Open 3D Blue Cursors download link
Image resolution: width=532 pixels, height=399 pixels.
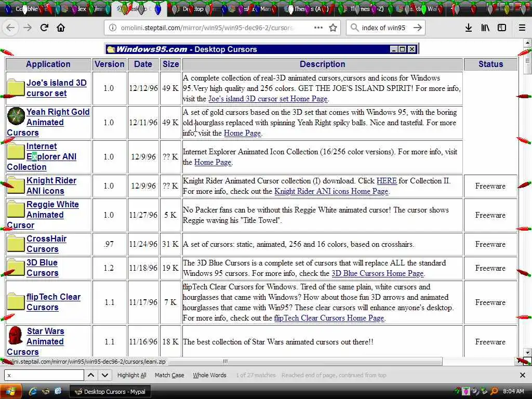pyautogui.click(x=43, y=268)
